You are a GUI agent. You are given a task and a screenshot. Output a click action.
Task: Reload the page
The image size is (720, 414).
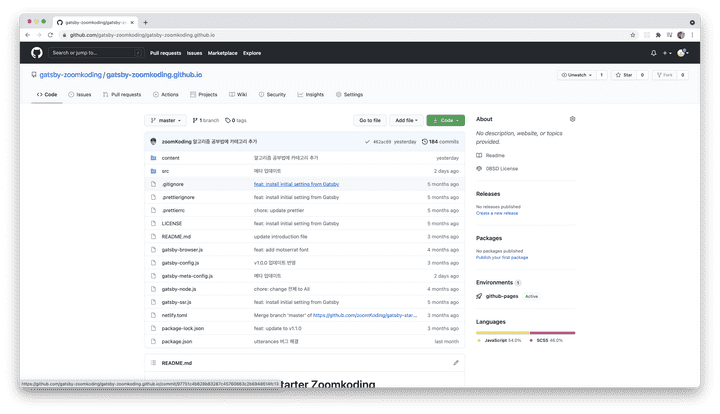[x=51, y=35]
